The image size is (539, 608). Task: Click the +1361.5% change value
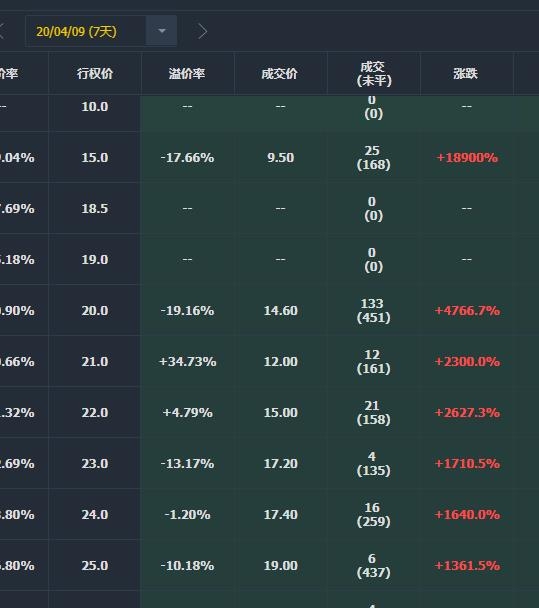pos(467,565)
